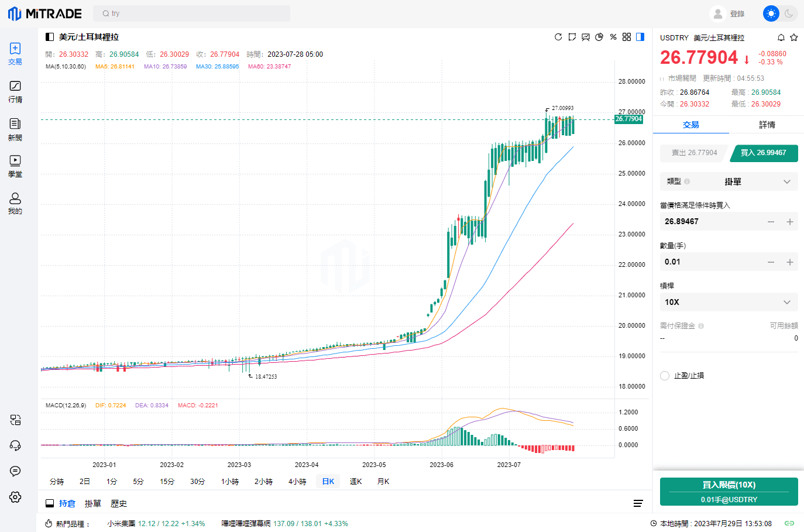The height and width of the screenshot is (532, 804).
Task: Open 新聞 news in sidebar
Action: pyautogui.click(x=15, y=129)
